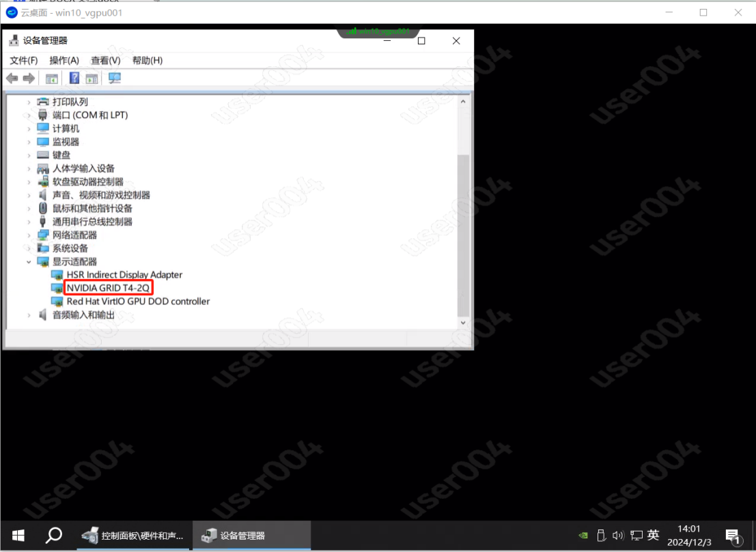The width and height of the screenshot is (756, 552).
Task: Expand the 打印队列 node
Action: click(x=29, y=102)
